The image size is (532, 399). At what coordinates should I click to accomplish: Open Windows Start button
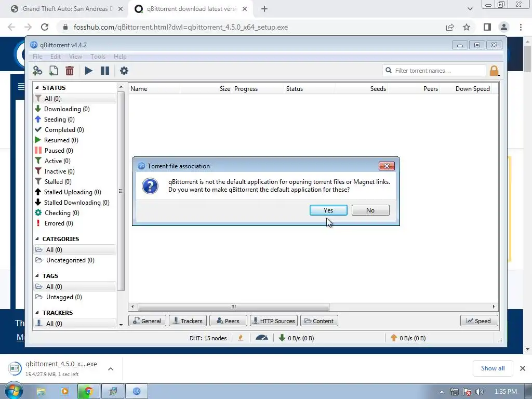click(14, 391)
